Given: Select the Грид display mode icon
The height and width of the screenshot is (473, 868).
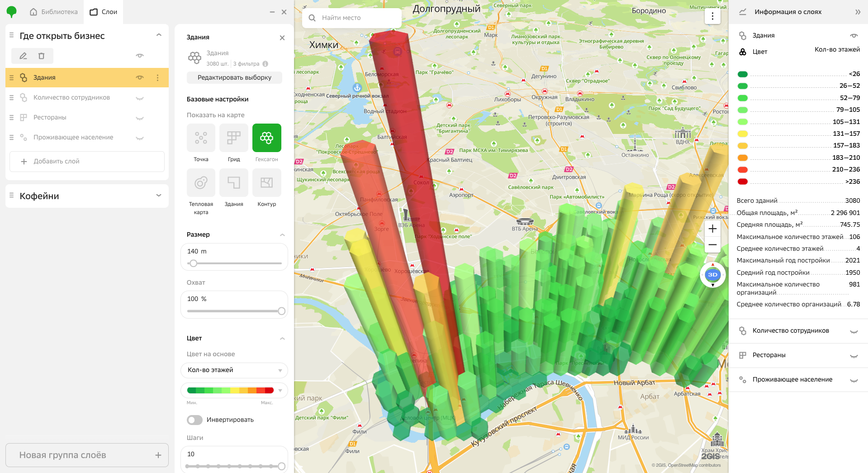Looking at the screenshot, I should coord(234,138).
